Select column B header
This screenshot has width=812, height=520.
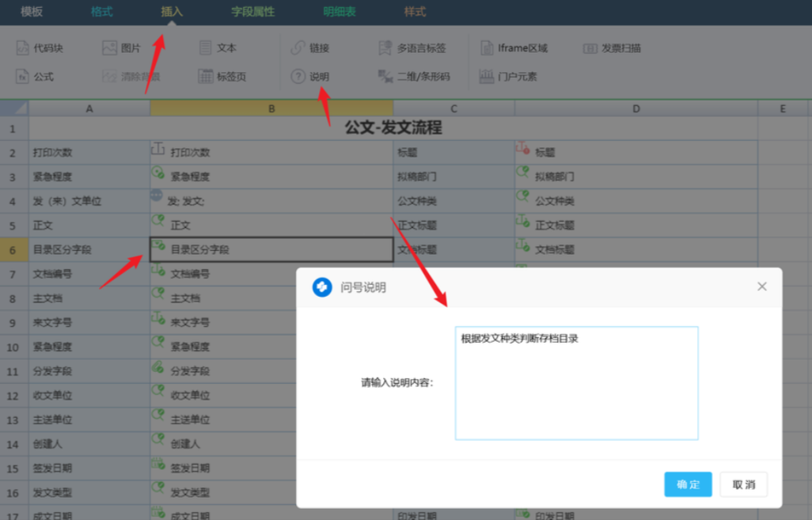pyautogui.click(x=271, y=108)
